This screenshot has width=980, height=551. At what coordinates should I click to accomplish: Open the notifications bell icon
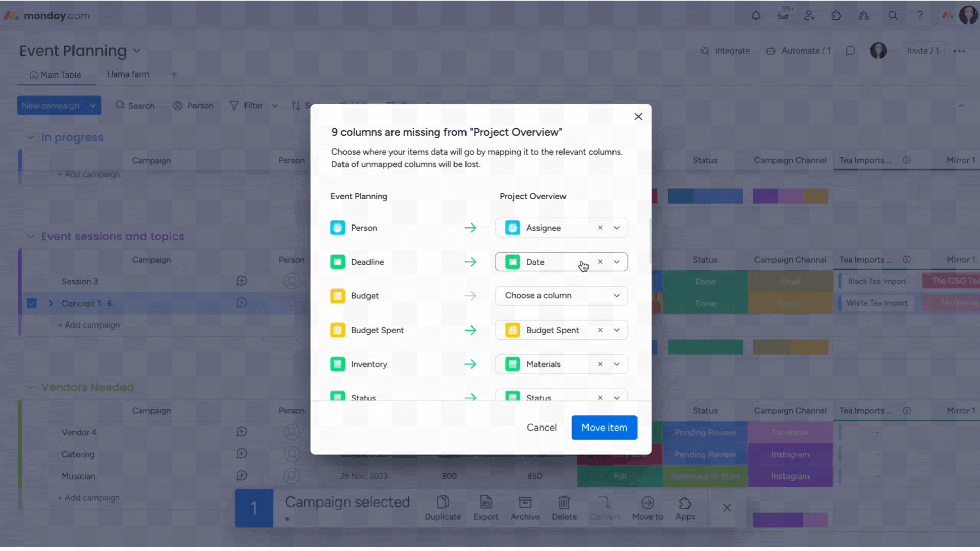point(756,15)
